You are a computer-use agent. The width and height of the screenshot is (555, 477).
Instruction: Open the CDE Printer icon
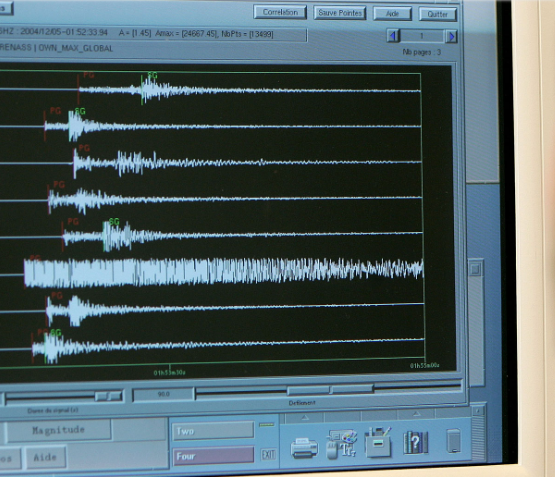click(x=304, y=448)
